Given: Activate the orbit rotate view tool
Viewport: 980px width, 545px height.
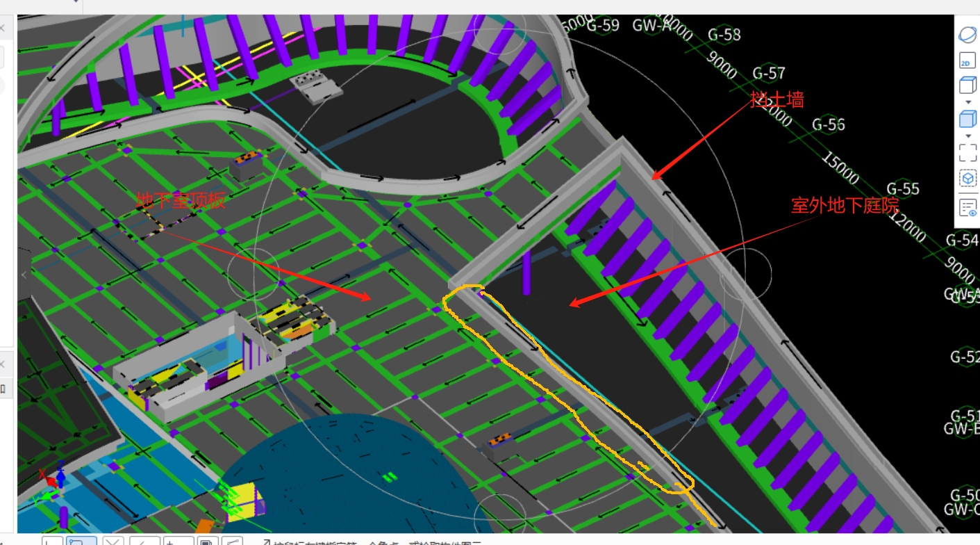Looking at the screenshot, I should pyautogui.click(x=967, y=34).
